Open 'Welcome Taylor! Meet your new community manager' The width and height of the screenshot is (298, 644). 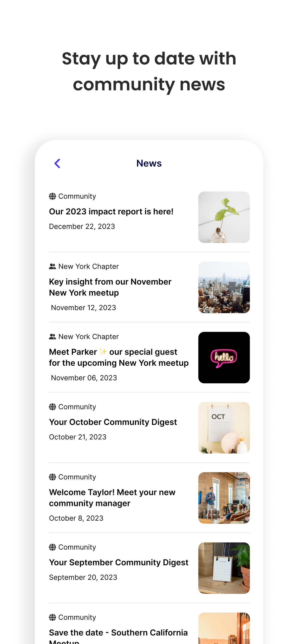tap(112, 498)
